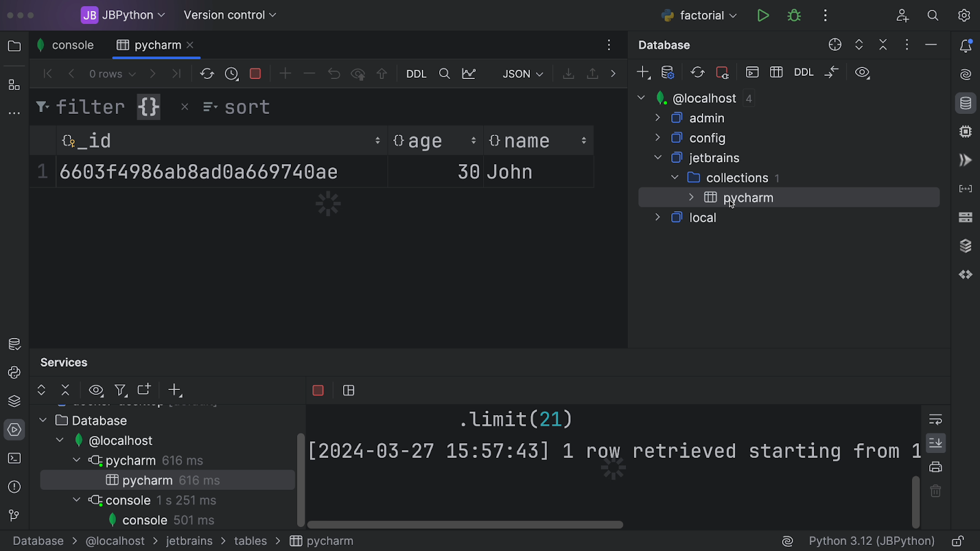The height and width of the screenshot is (551, 980).
Task: Toggle the filter funnel icon in Services toolbar
Action: coord(121,390)
